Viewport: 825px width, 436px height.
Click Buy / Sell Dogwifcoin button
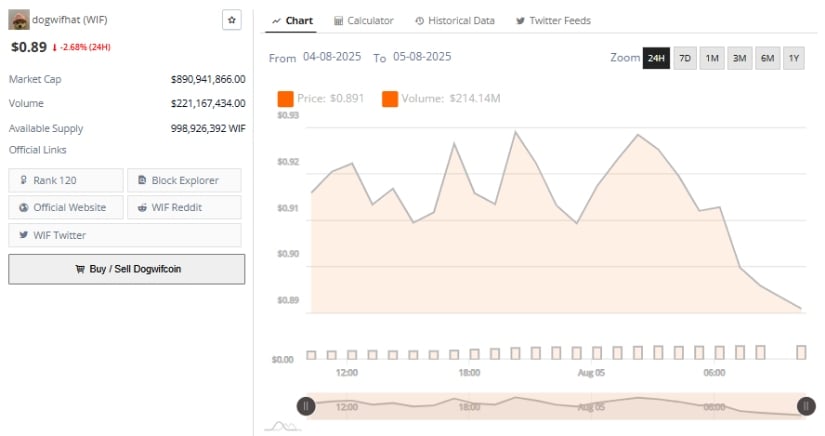[126, 269]
